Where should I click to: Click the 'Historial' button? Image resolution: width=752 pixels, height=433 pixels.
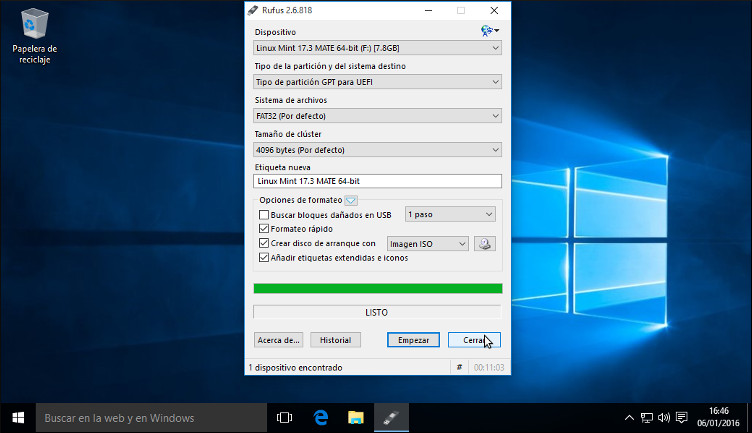pos(335,340)
